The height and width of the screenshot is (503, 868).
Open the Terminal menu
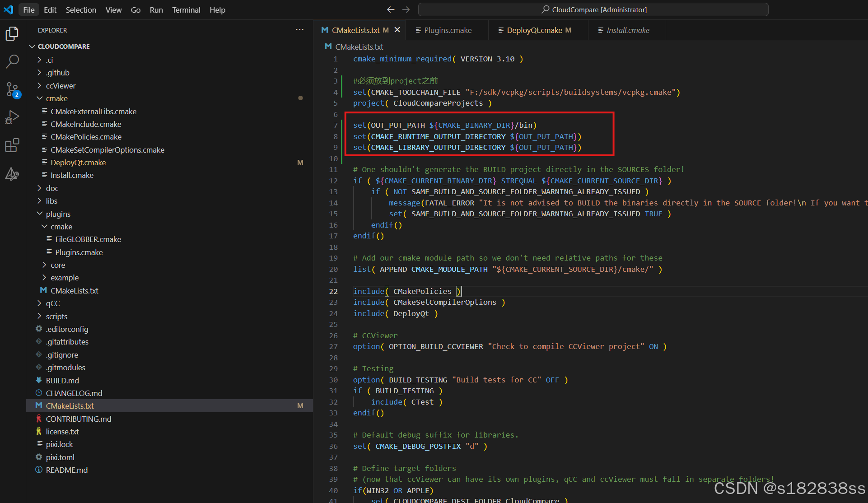click(x=186, y=9)
